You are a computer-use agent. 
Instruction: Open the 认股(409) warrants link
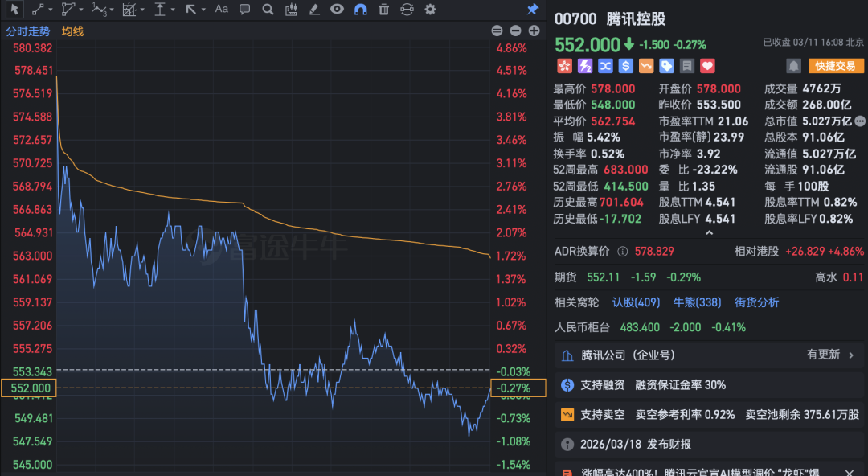point(636,302)
